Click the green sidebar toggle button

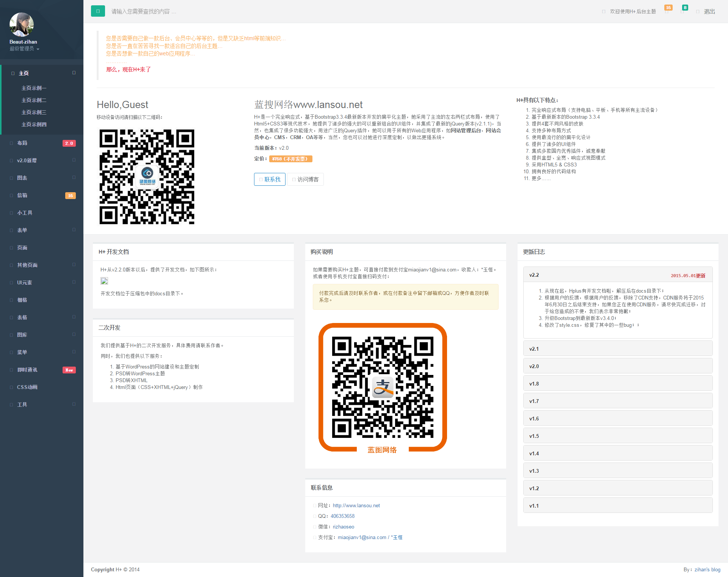(98, 11)
